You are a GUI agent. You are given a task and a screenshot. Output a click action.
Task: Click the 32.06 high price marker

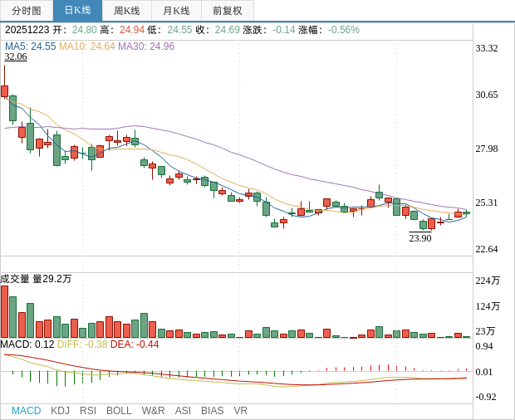coord(16,56)
